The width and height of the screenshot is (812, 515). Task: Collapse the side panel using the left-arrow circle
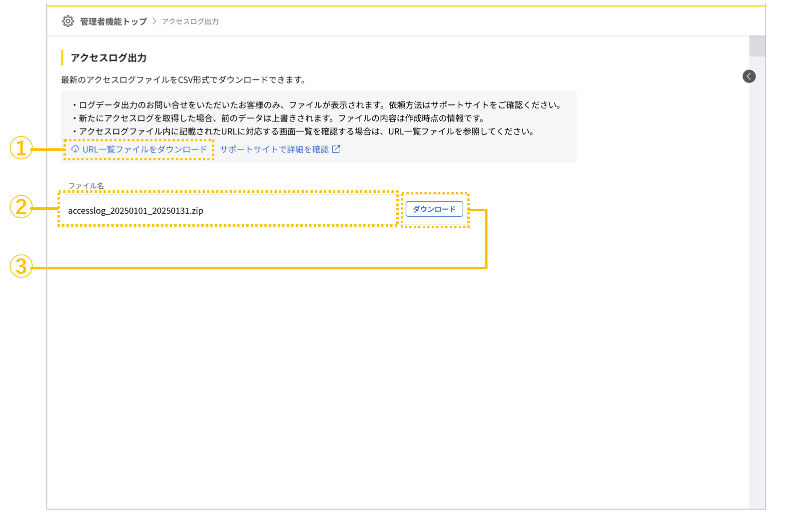pyautogui.click(x=749, y=76)
